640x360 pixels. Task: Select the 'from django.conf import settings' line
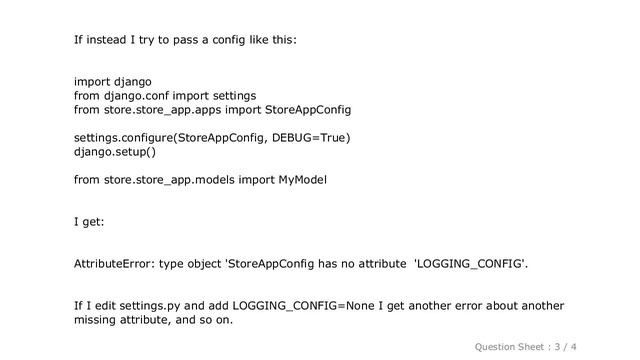[x=165, y=96]
